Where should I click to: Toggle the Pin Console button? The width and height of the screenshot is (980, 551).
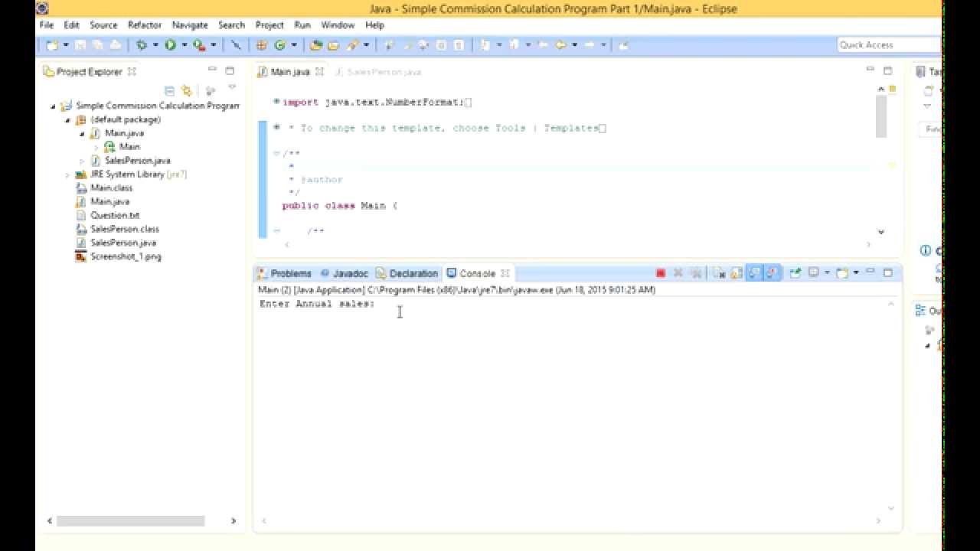795,272
